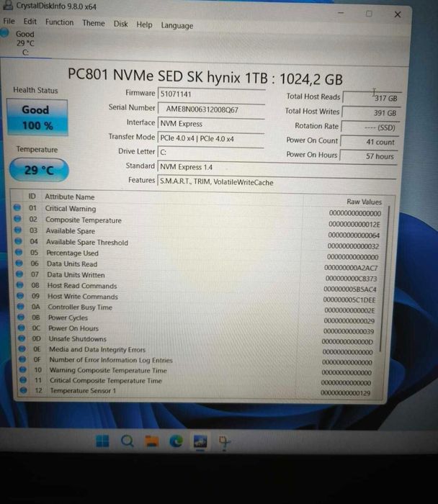The width and height of the screenshot is (438, 504).
Task: Click the Transfer Mode field PCIe 4.0 x4
Action: 210,138
